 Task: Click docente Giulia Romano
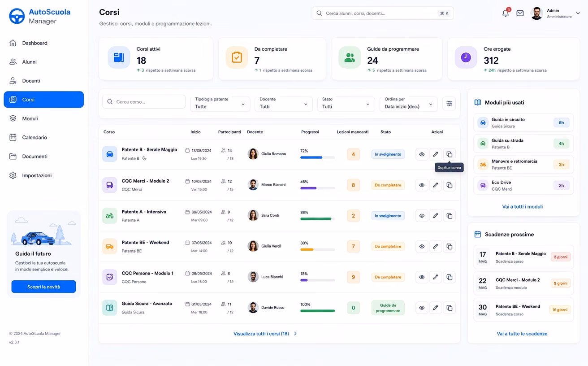(x=267, y=154)
